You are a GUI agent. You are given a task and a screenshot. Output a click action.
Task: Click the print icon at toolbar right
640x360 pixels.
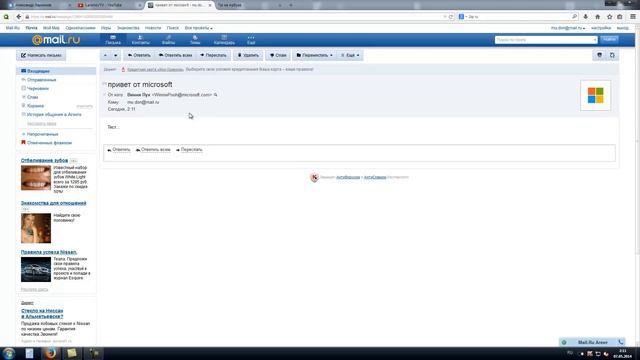click(x=599, y=55)
